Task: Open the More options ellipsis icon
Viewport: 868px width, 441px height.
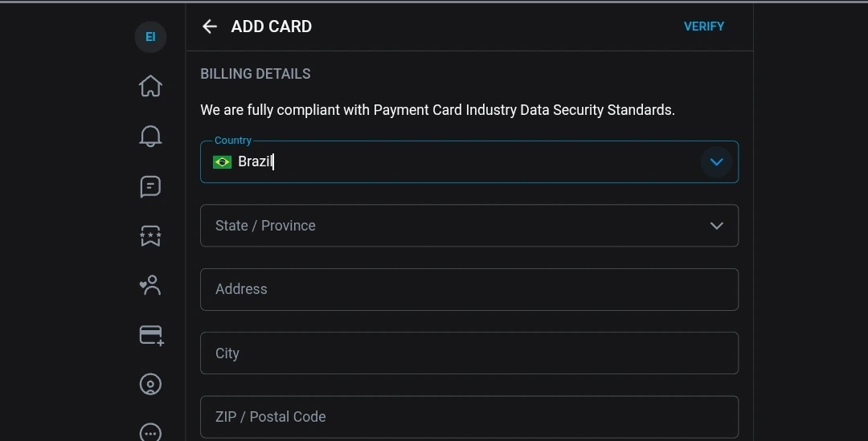Action: pos(150,433)
